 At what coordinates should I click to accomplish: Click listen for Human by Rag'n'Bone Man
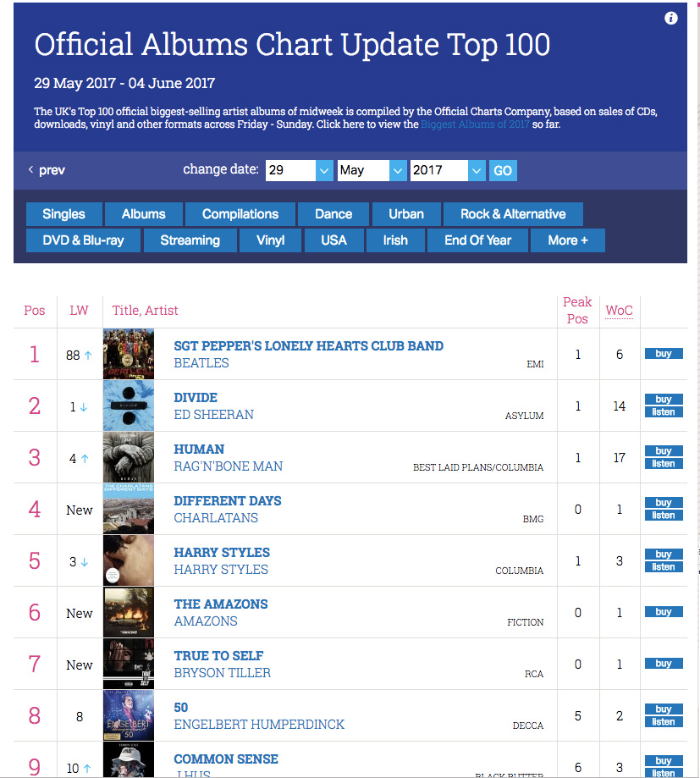click(664, 463)
